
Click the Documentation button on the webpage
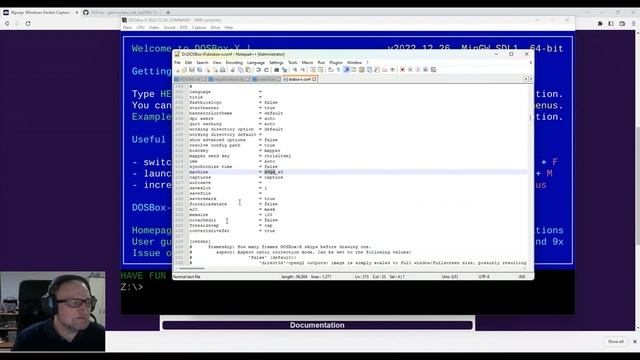tap(317, 325)
